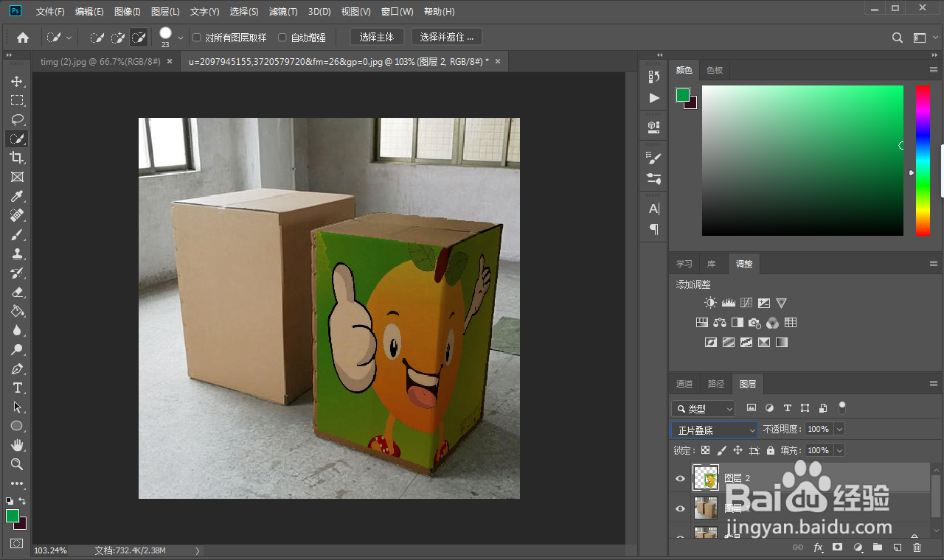Viewport: 944px width, 560px height.
Task: Open the 不透明度 slider arrow
Action: [x=839, y=429]
